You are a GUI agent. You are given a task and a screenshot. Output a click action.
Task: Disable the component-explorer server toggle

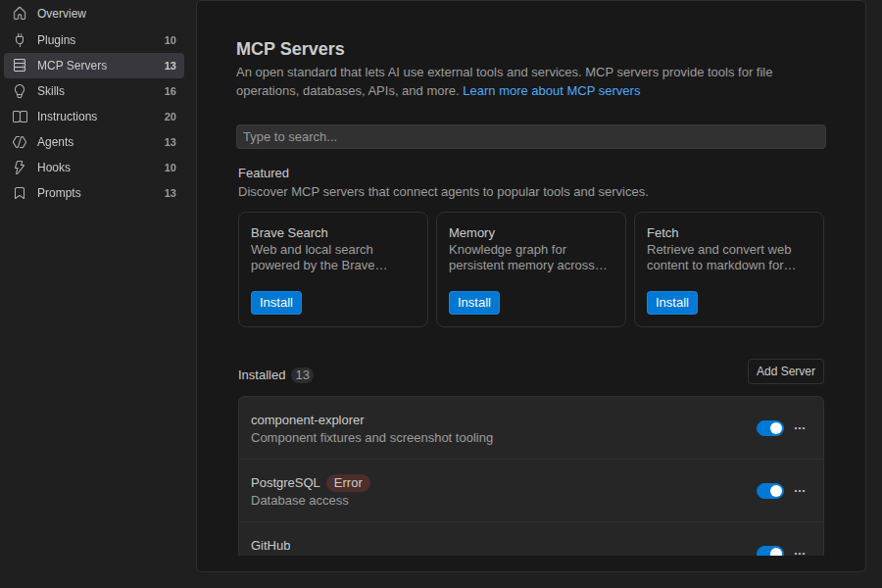pyautogui.click(x=770, y=428)
